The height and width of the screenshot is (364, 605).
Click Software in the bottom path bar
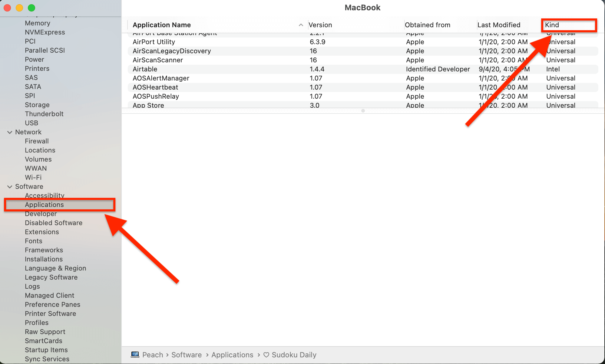coord(187,355)
